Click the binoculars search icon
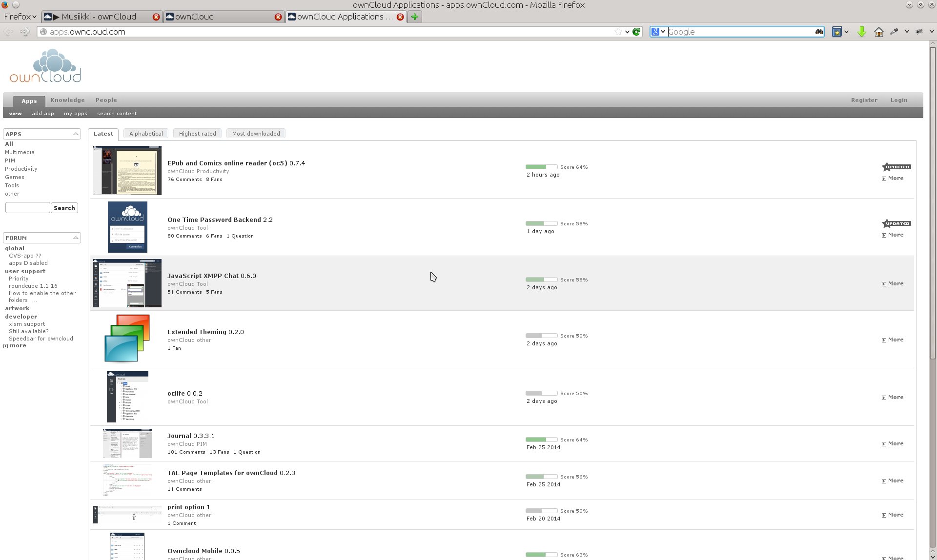The width and height of the screenshot is (937, 560). pyautogui.click(x=819, y=32)
